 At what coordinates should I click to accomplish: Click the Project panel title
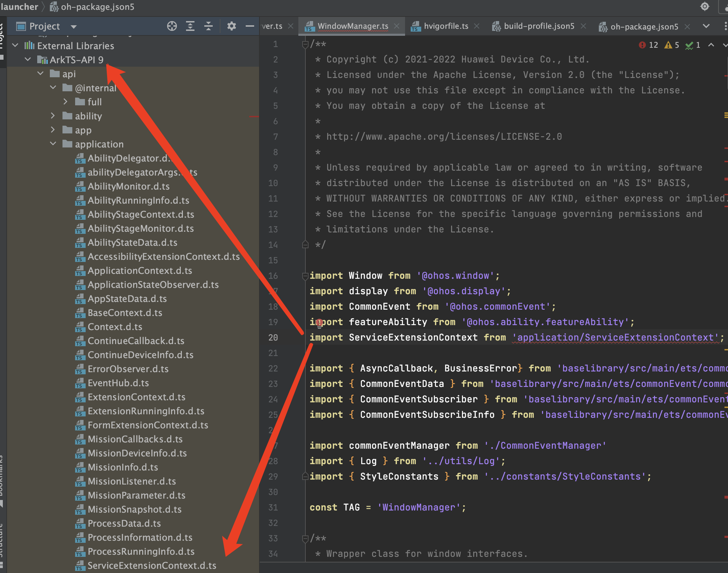point(44,26)
